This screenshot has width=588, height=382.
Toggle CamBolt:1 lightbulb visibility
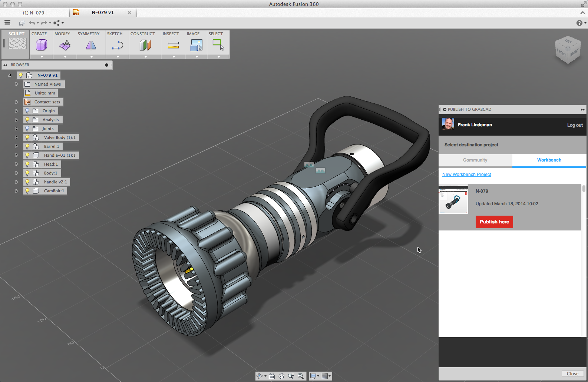pos(27,191)
